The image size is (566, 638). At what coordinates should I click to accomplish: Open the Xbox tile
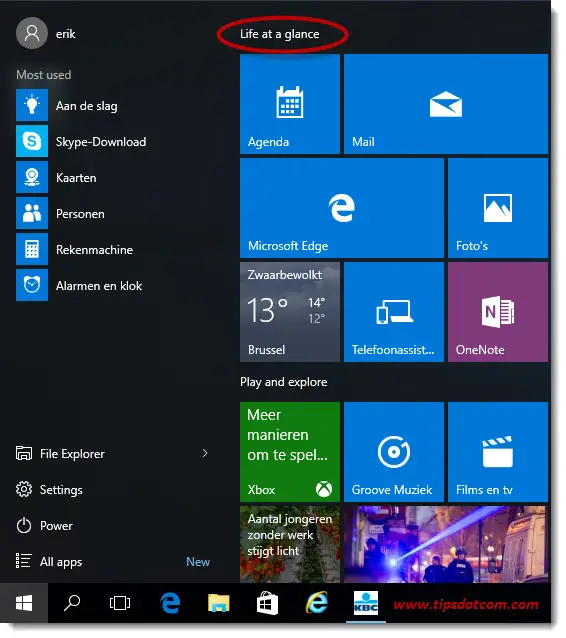290,452
